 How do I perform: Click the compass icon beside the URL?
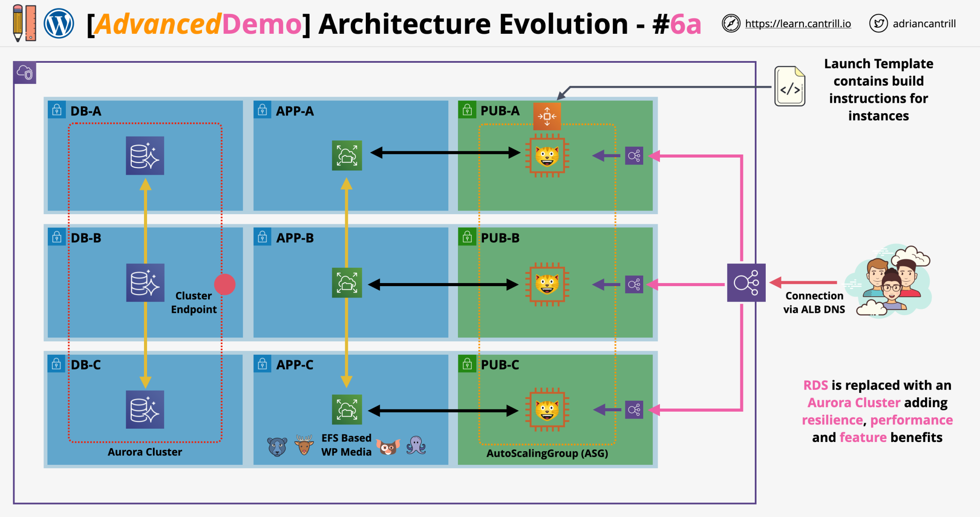click(731, 24)
